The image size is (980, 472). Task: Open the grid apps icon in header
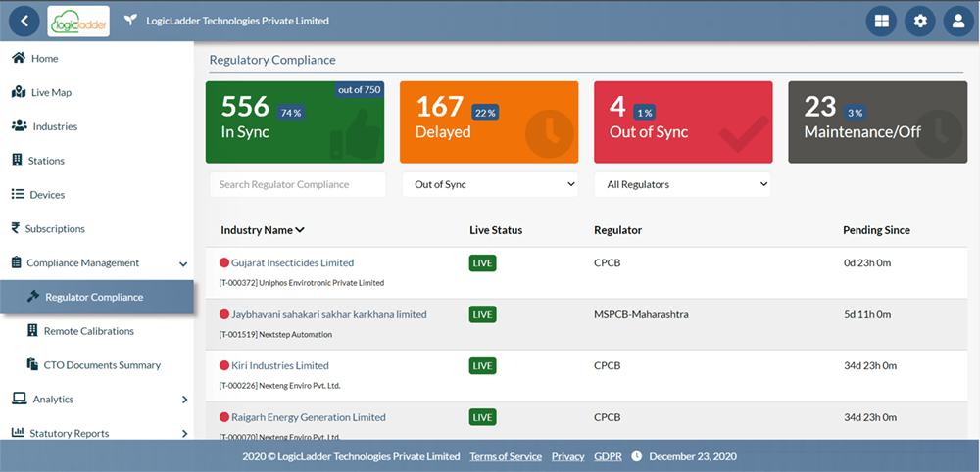[881, 22]
